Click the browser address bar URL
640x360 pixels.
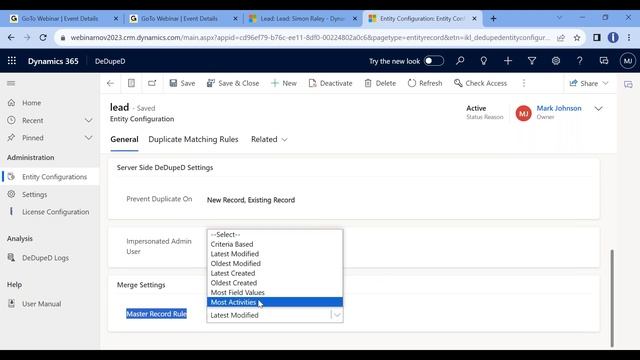tap(310, 38)
